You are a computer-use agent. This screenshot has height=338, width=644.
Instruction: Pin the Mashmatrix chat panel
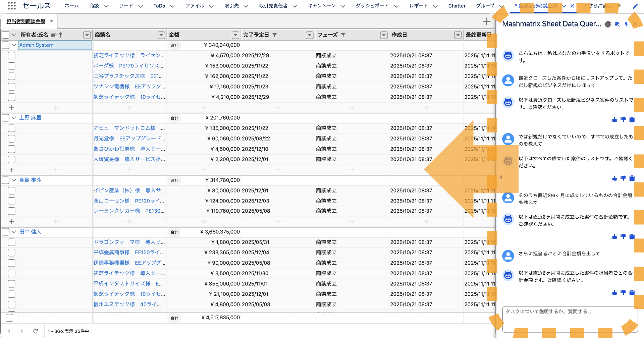626,24
